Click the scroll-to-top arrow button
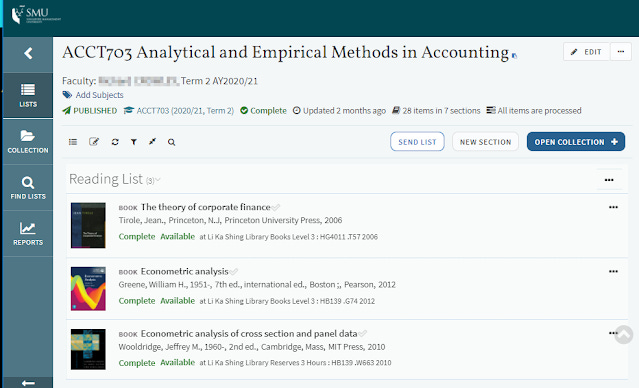The width and height of the screenshot is (639, 388). (x=624, y=334)
